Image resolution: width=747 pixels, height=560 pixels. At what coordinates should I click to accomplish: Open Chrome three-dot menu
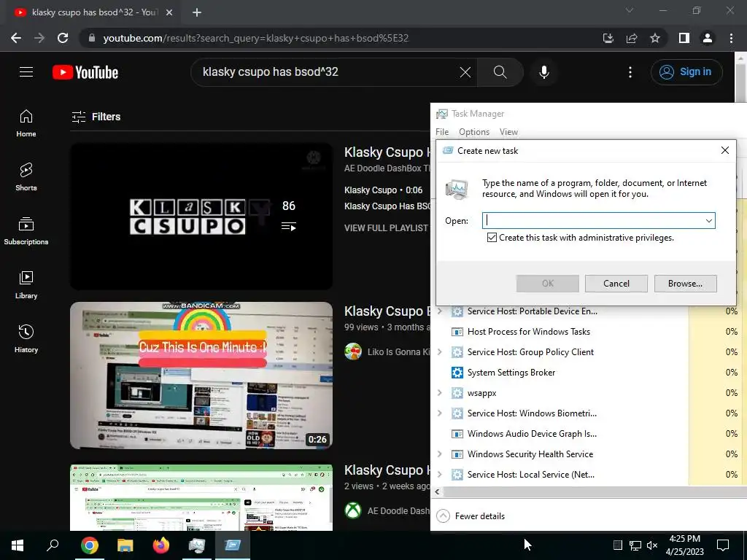click(731, 38)
